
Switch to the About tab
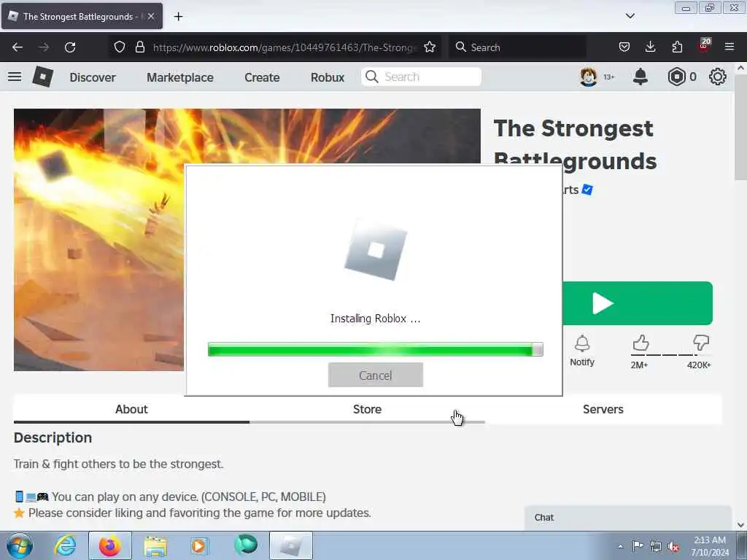tap(131, 409)
